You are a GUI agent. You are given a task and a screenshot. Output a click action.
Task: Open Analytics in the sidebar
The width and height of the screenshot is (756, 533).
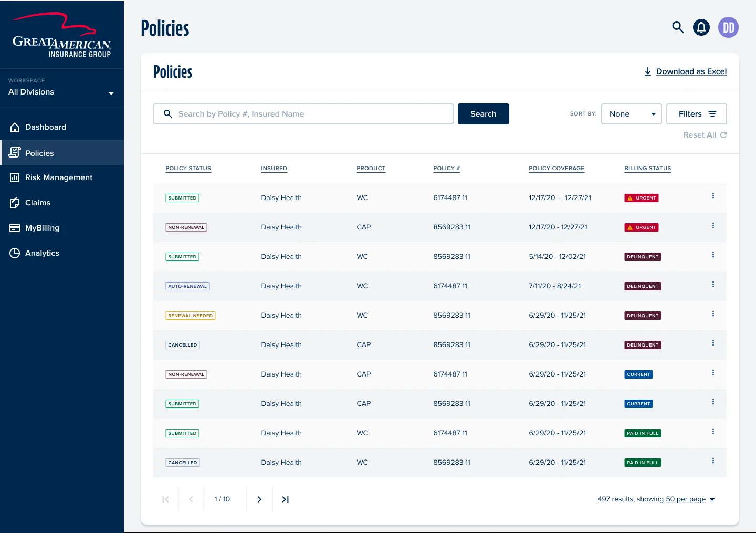pyautogui.click(x=62, y=253)
